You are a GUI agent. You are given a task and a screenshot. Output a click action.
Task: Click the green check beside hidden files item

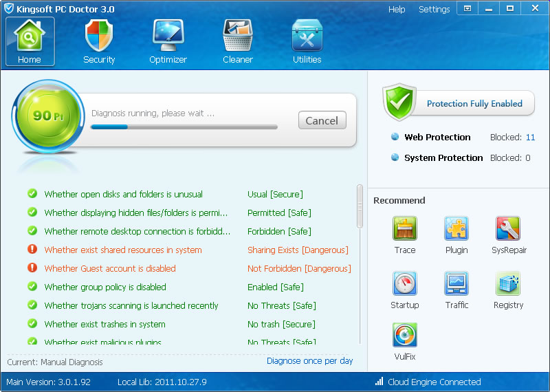(x=32, y=212)
